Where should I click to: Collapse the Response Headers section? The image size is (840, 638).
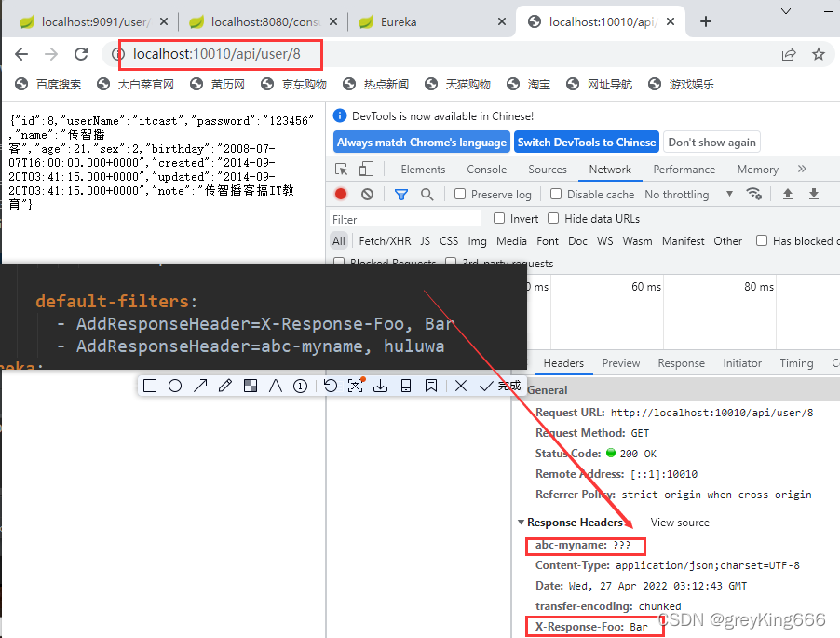click(x=521, y=523)
